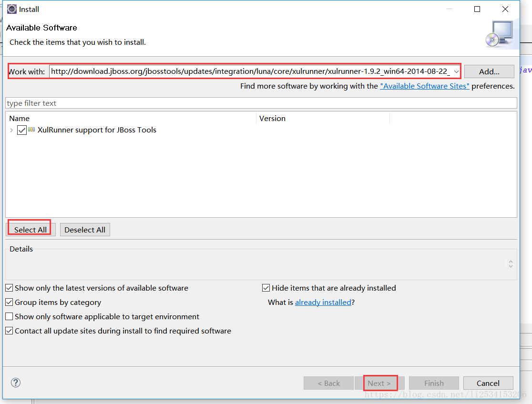Click the Version column header
Screen dimensions: 532x404
coord(323,118)
